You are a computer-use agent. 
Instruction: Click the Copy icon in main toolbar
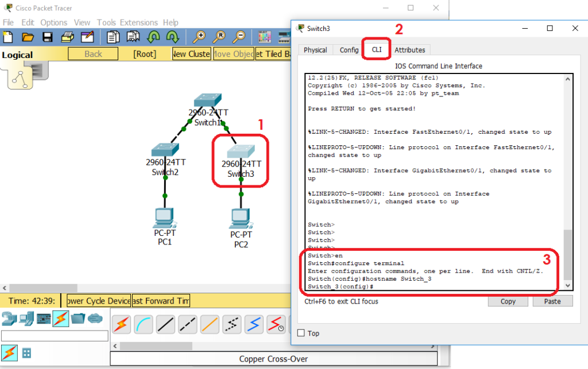click(x=113, y=37)
